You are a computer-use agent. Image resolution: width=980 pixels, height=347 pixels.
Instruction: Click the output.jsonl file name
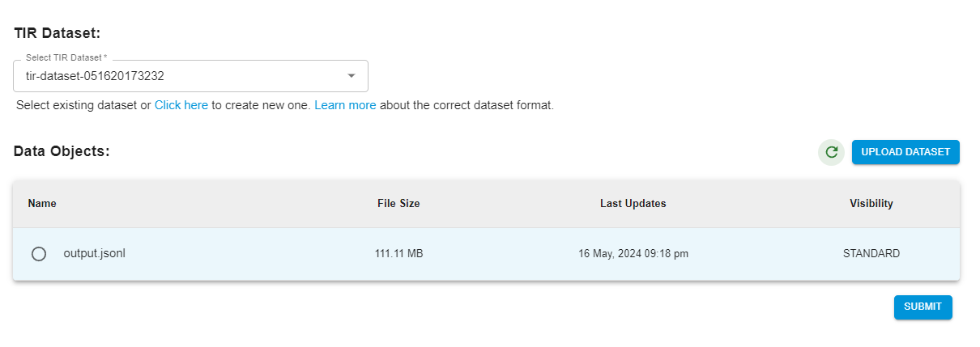[94, 253]
